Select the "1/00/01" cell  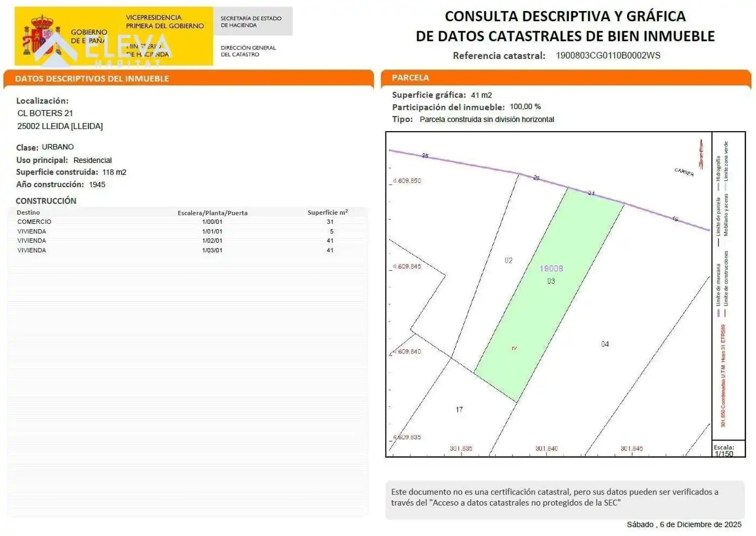click(212, 222)
